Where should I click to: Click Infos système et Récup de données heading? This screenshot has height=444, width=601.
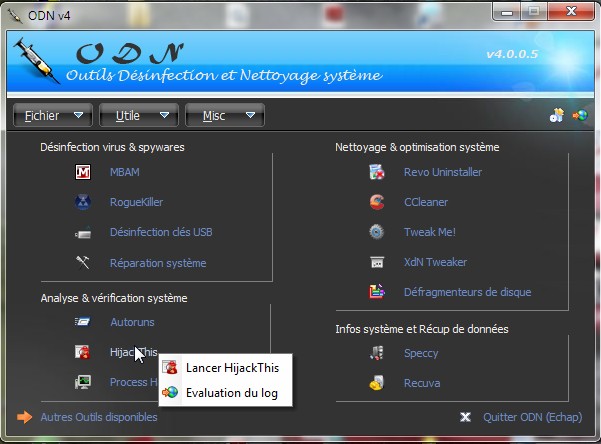pos(422,329)
